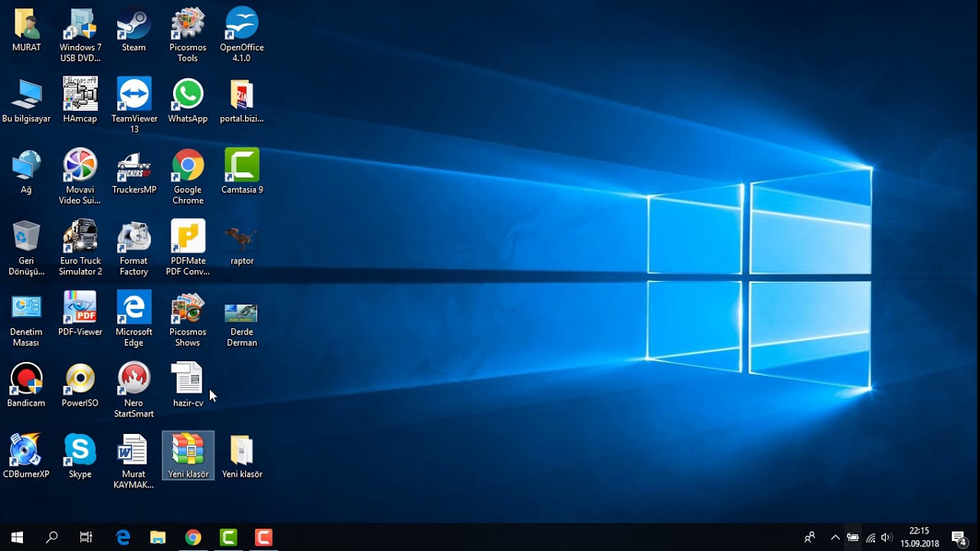Select the portal.bizi archive file icon
The width and height of the screenshot is (980, 551).
[242, 101]
